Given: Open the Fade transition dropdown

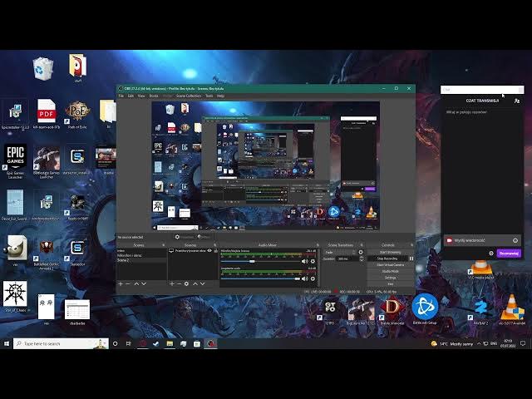Looking at the screenshot, I should 340,252.
